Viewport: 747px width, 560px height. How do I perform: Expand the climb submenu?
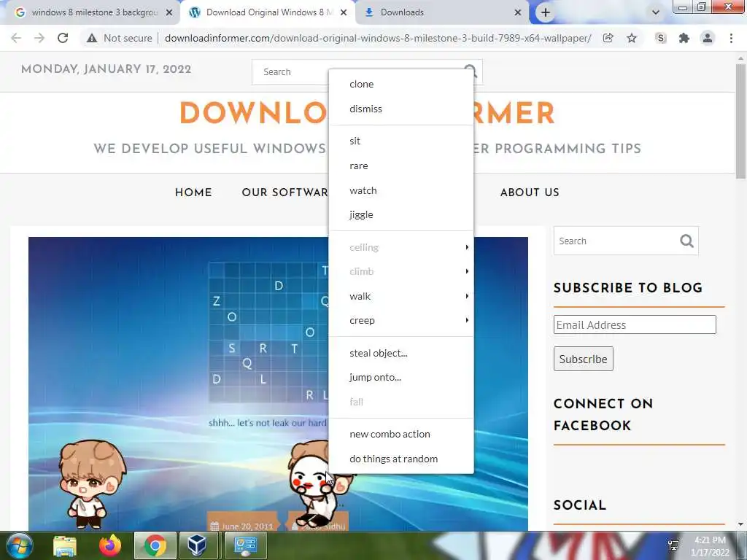[401, 271]
